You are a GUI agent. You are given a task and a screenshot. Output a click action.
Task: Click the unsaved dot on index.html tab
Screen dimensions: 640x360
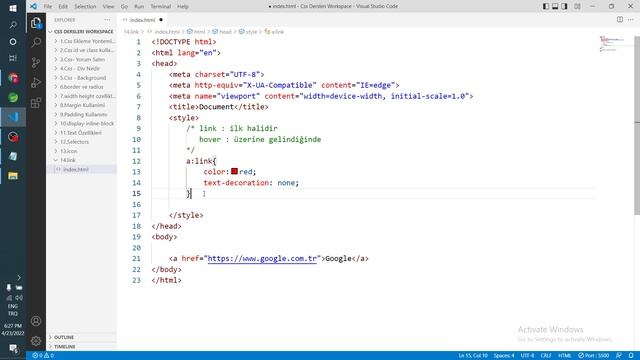161,20
